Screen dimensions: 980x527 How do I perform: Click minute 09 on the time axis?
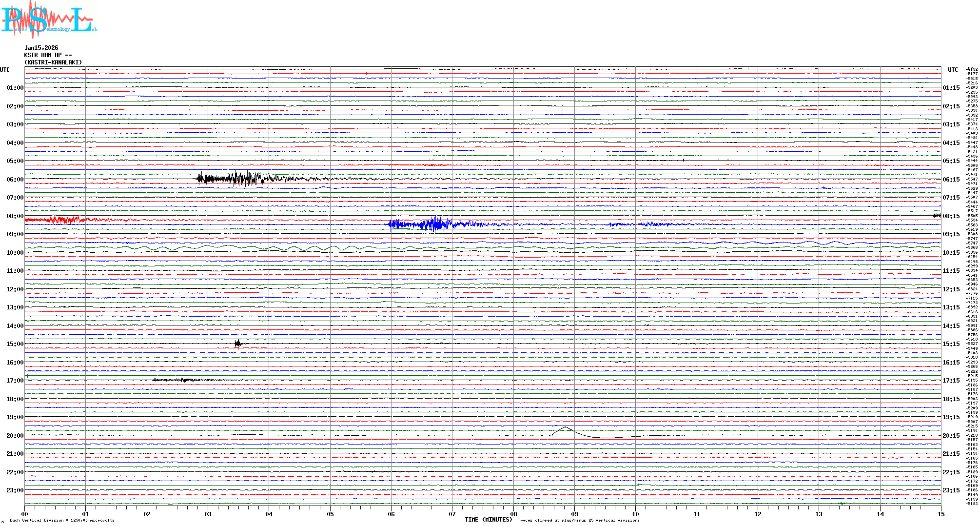(x=574, y=514)
